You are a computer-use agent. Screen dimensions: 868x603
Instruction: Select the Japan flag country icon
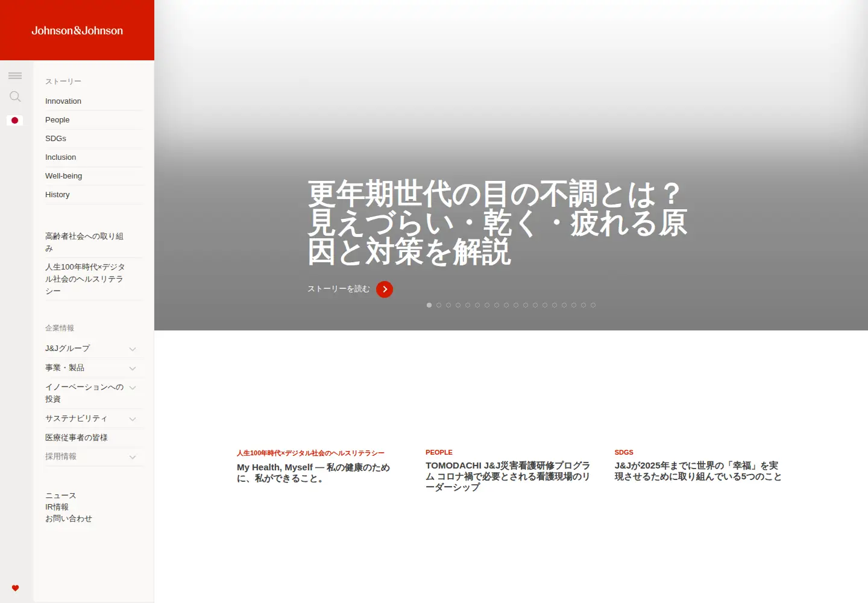click(x=15, y=121)
